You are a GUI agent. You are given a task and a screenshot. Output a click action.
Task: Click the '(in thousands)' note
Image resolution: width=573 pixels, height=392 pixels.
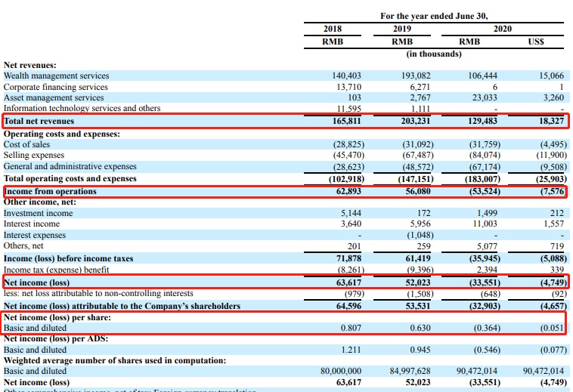click(x=434, y=54)
